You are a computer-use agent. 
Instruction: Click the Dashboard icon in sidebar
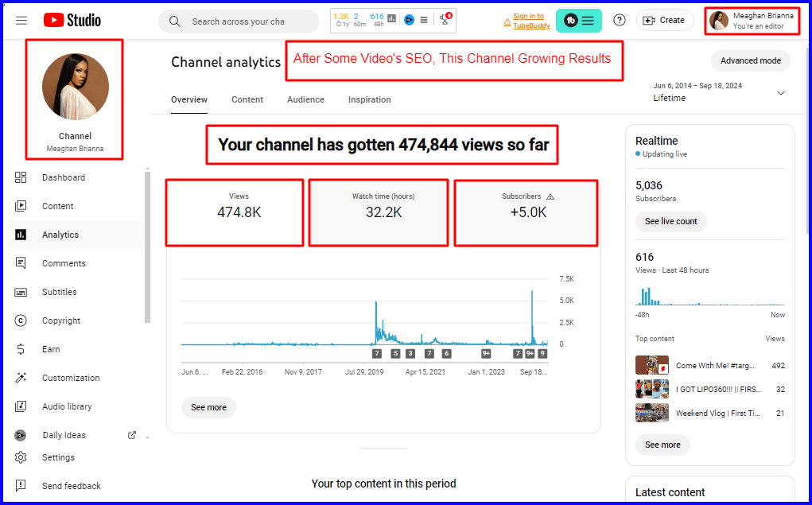21,177
